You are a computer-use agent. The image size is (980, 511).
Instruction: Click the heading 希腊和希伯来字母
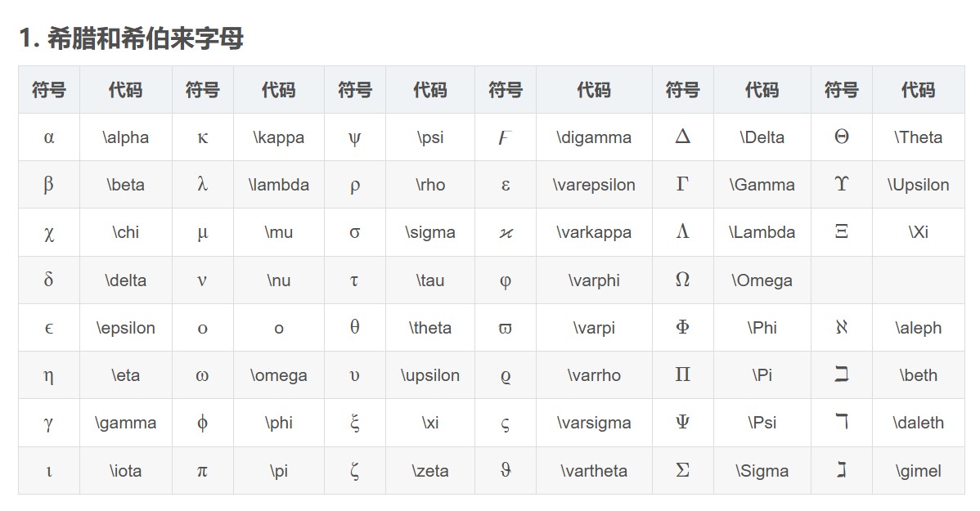tap(145, 38)
